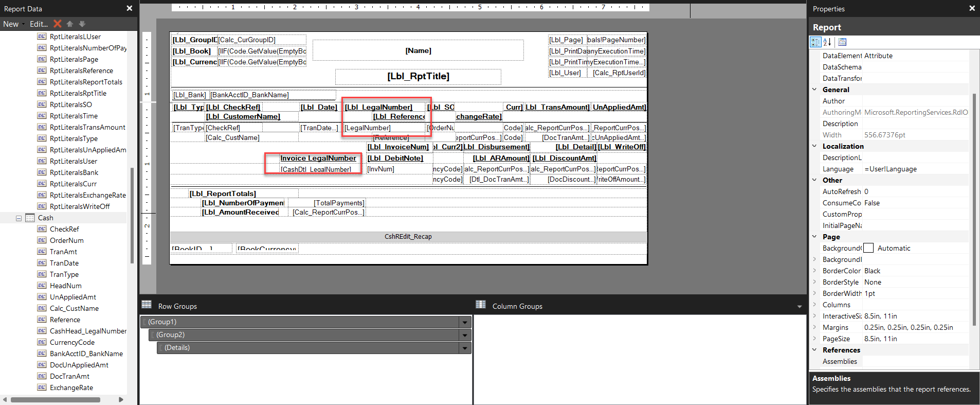This screenshot has height=405, width=980.
Task: Collapse the Cash dataset node
Action: (19, 218)
